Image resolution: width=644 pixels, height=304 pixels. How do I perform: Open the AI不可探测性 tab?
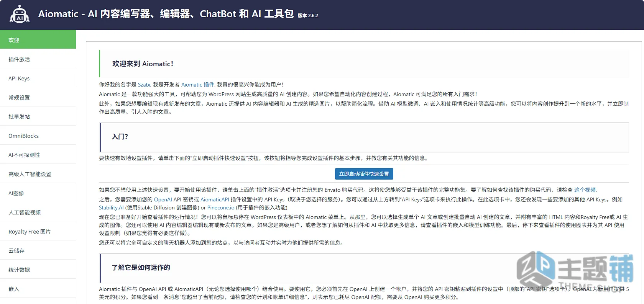click(x=38, y=155)
